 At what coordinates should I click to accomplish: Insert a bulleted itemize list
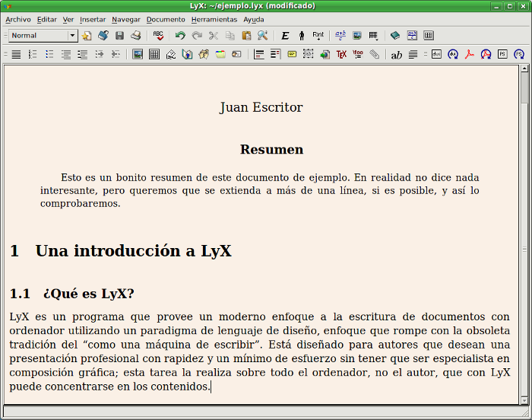49,54
